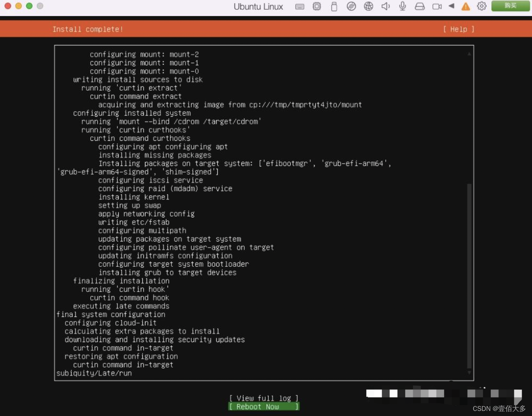Click the log line 'updating initramfs configuration'
This screenshot has height=416, width=532.
[165, 256]
